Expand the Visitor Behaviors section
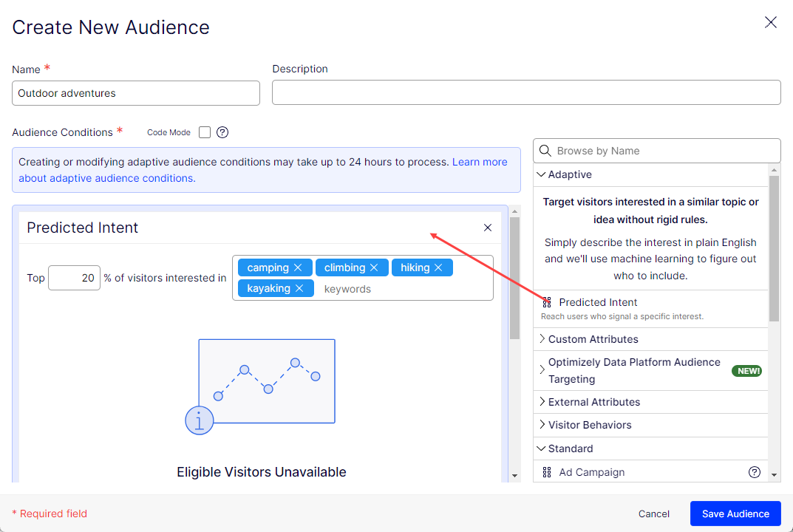 (x=589, y=425)
